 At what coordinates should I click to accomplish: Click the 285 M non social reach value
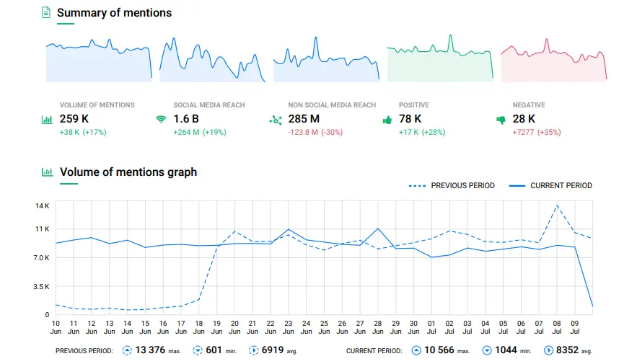click(304, 119)
